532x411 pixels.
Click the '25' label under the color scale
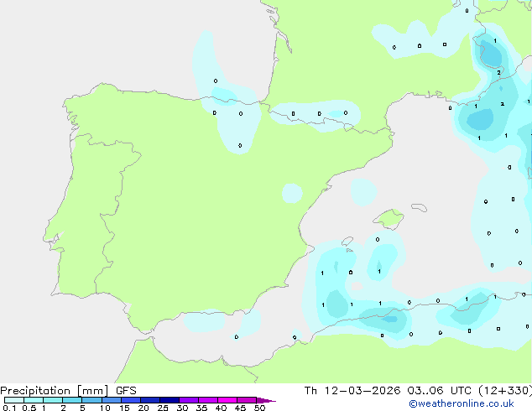[x=163, y=408]
